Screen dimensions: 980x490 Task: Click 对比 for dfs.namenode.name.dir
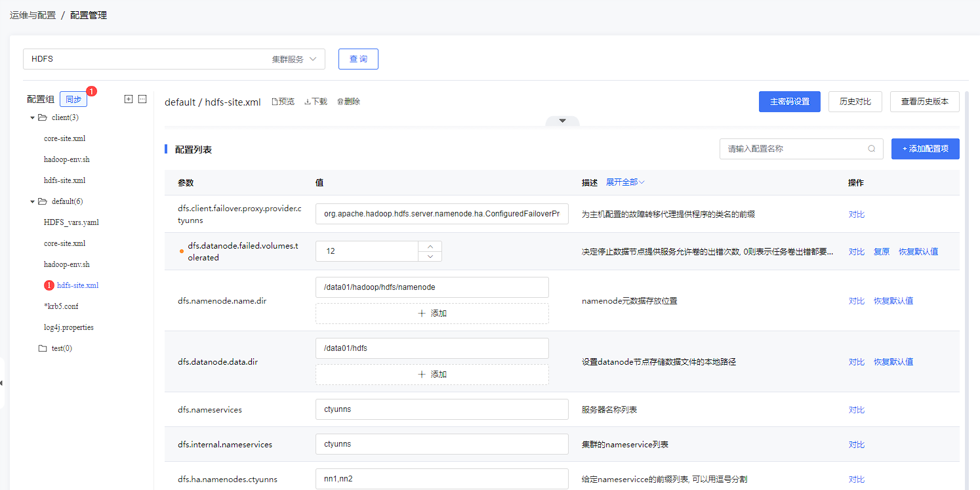point(857,301)
